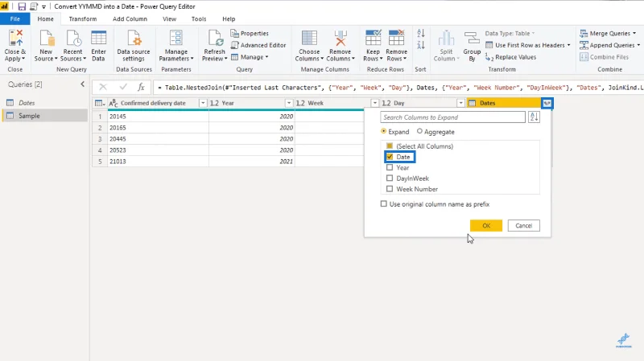The image size is (644, 361).
Task: Expand the Merge Queries dropdown arrow
Action: (634, 33)
